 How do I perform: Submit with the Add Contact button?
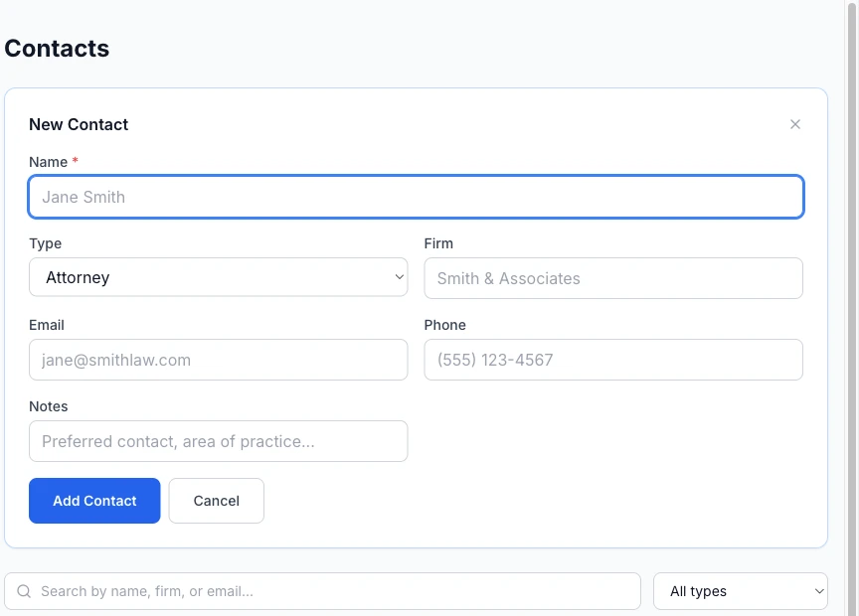click(94, 501)
